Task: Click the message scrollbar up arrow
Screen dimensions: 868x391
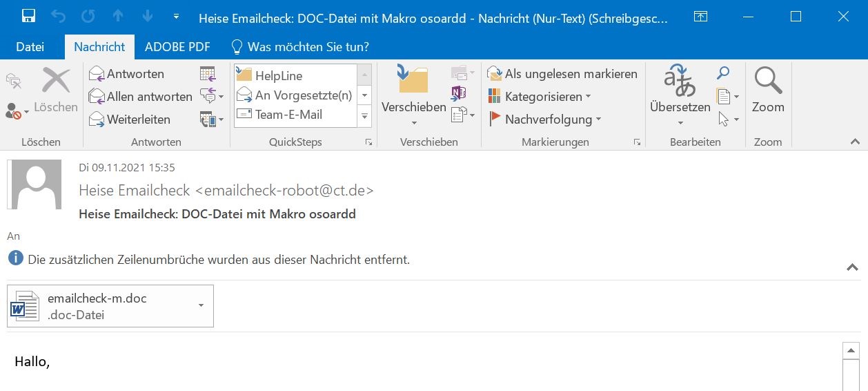Action: click(851, 350)
